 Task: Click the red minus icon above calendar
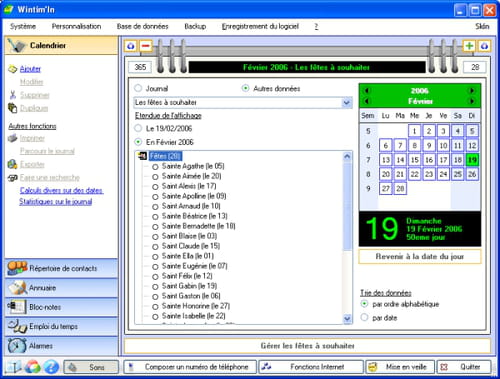146,46
